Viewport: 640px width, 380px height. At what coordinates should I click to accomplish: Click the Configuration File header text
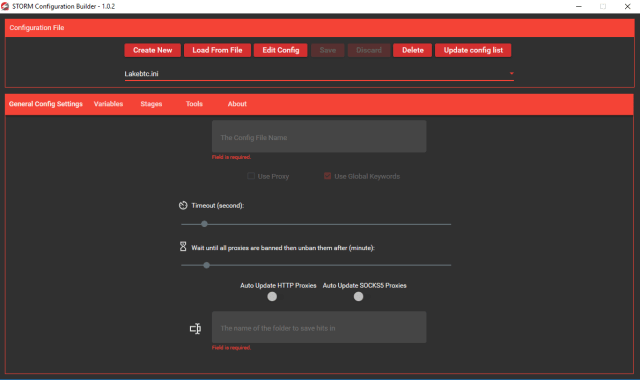37,28
